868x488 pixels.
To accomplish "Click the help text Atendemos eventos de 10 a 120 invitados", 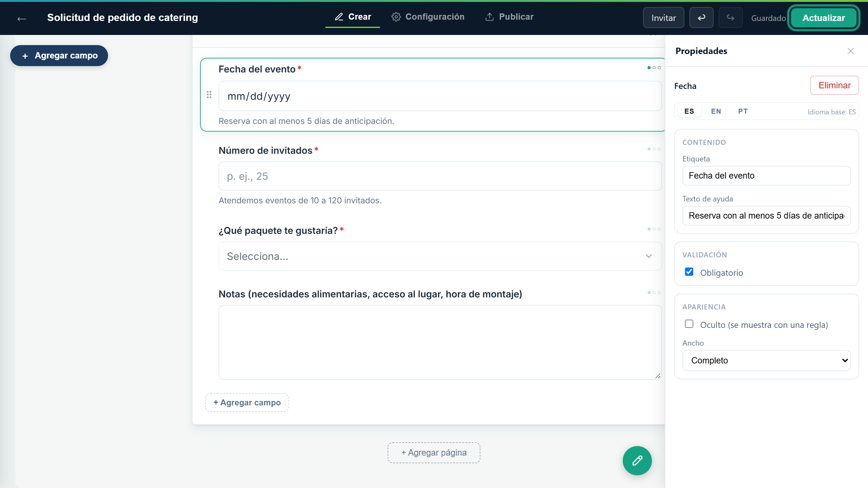I will (300, 200).
